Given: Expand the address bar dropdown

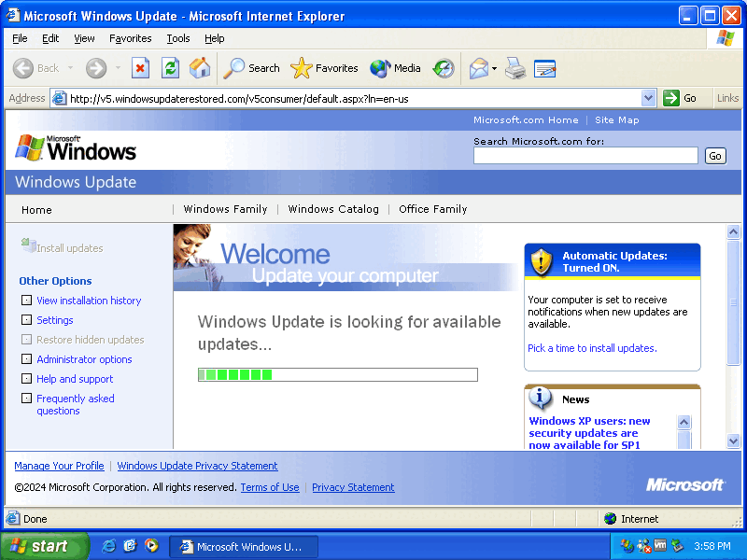Looking at the screenshot, I should [649, 98].
